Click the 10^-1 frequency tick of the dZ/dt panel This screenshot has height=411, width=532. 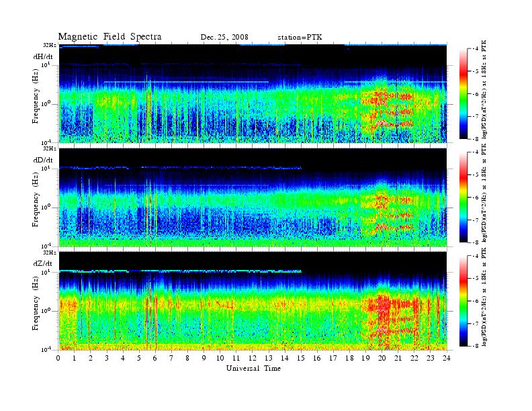tap(46, 349)
